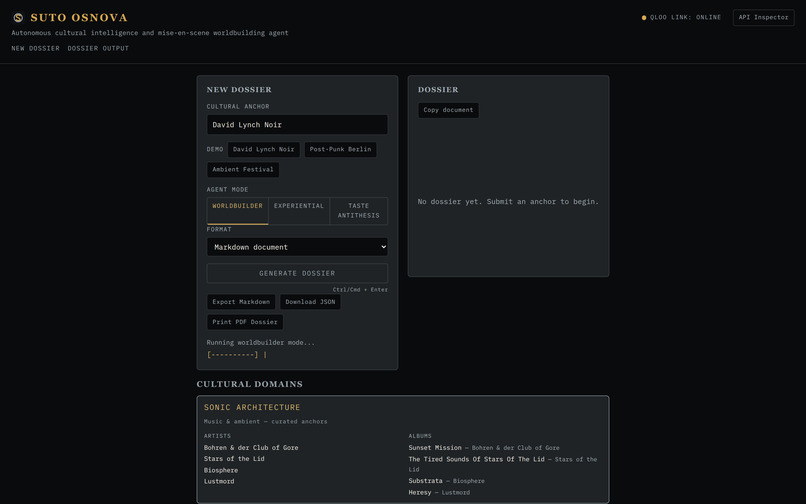Select album Heresy
806x504 pixels.
point(420,492)
